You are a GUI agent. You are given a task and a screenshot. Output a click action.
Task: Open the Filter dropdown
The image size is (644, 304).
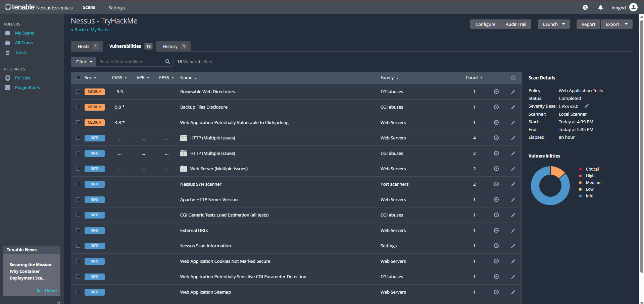pos(84,62)
